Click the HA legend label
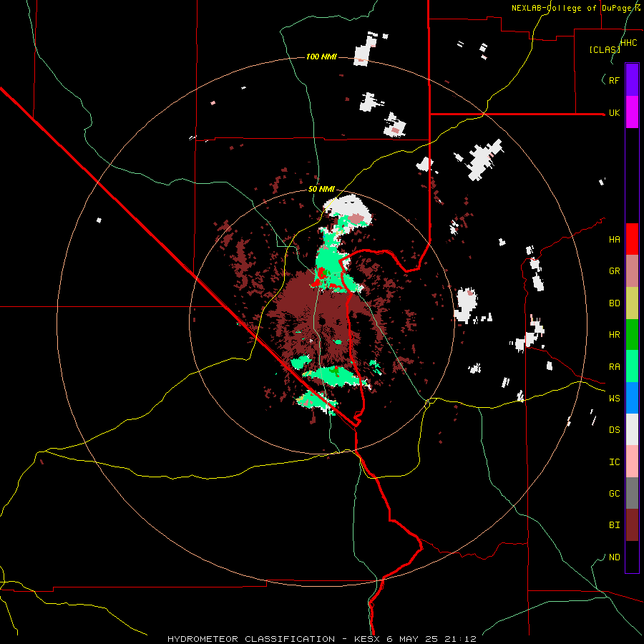 tap(614, 240)
